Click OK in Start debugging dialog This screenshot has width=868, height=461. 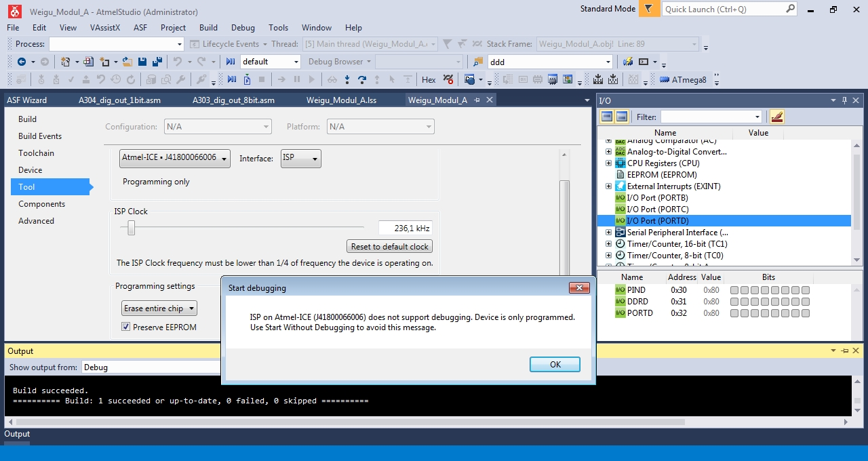(555, 365)
